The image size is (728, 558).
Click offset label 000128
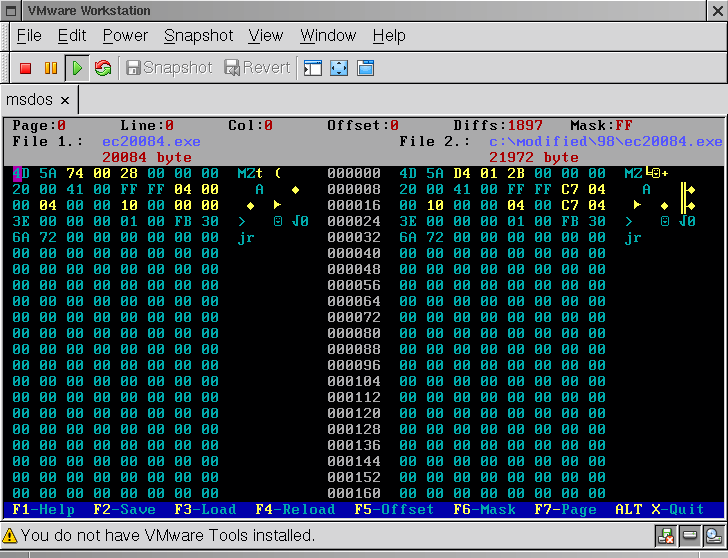tap(354, 429)
